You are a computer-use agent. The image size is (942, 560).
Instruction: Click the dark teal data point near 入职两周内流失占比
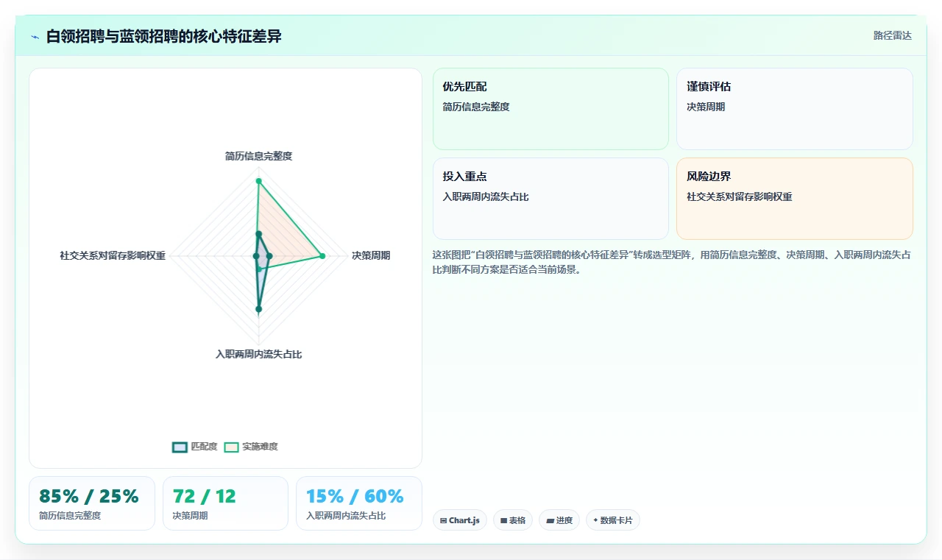point(258,309)
